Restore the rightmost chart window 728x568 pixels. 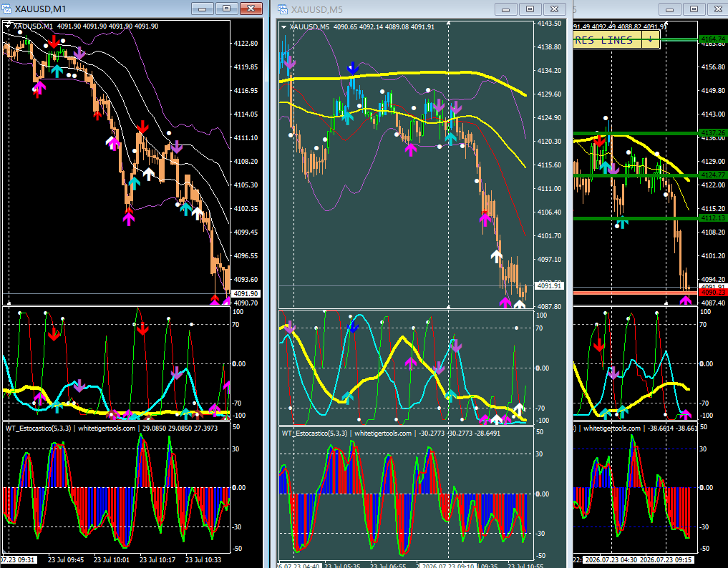click(x=694, y=9)
